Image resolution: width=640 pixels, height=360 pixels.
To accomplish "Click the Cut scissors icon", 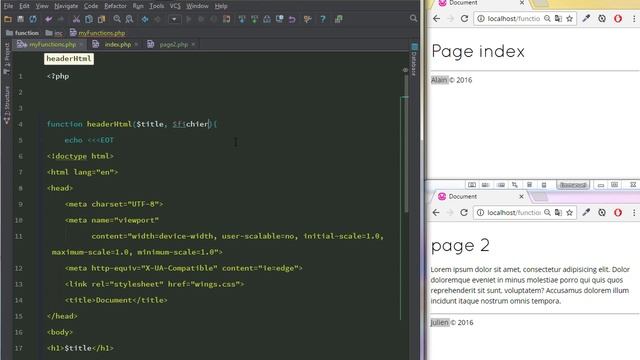I will 76,19.
